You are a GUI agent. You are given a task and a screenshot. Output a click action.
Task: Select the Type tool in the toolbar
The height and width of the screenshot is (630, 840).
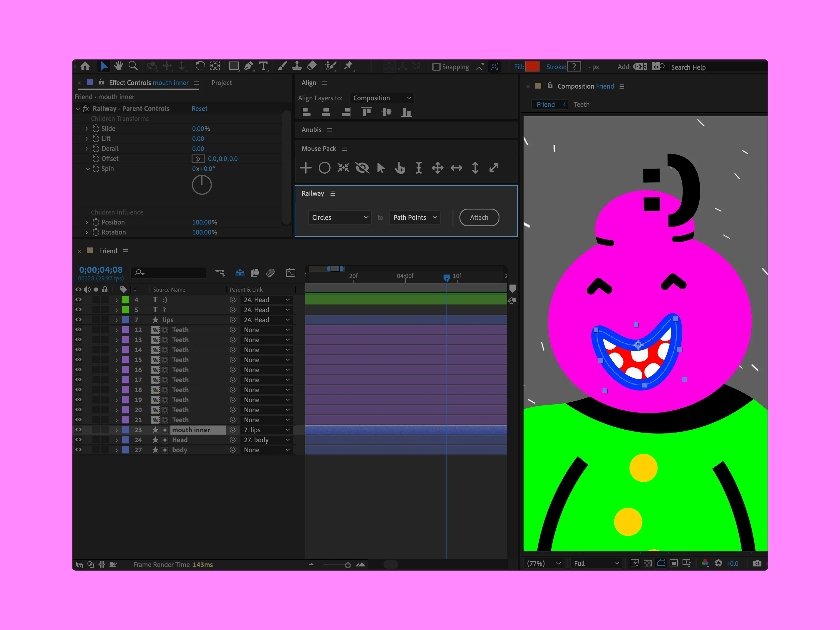tap(263, 66)
